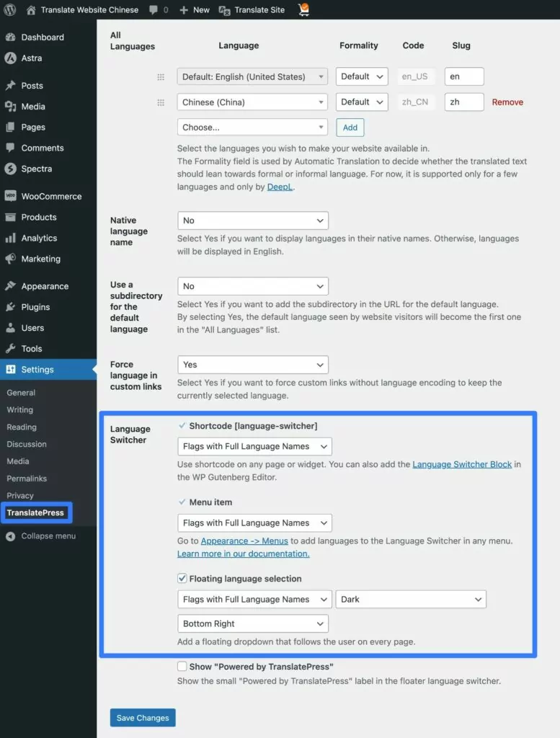This screenshot has width=560, height=738.
Task: Open Language Switcher Block link
Action: [x=462, y=464]
